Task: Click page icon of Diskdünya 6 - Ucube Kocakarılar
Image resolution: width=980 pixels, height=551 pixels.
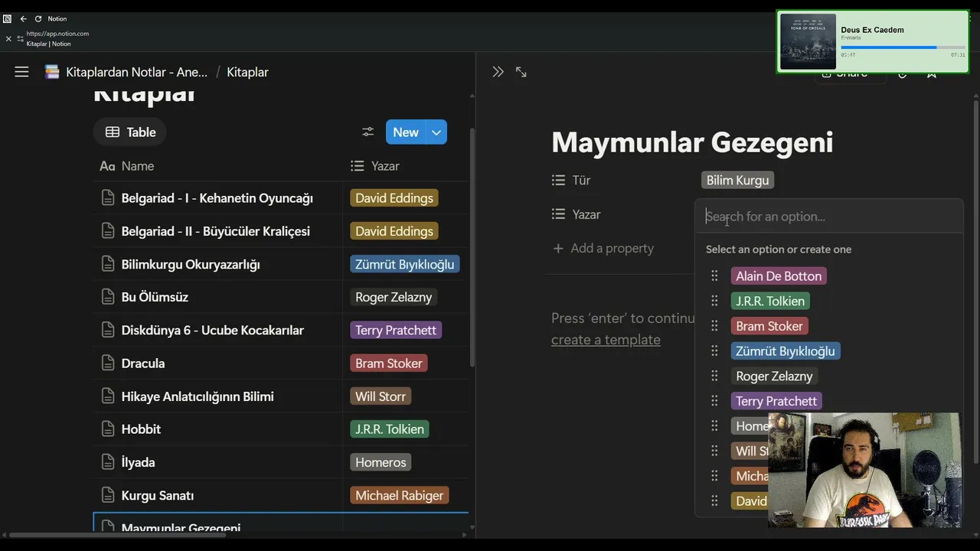Action: (x=108, y=330)
